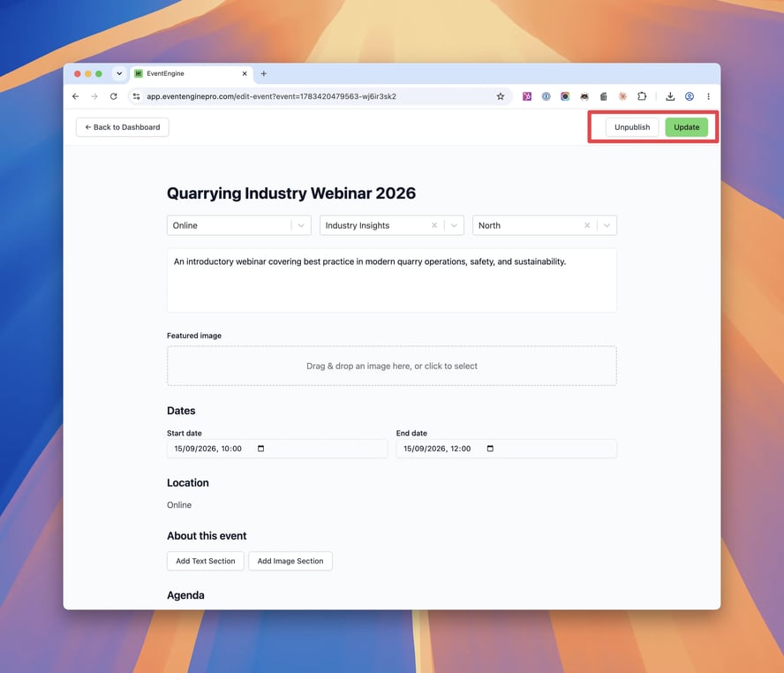Click the browser back arrow

[76, 96]
